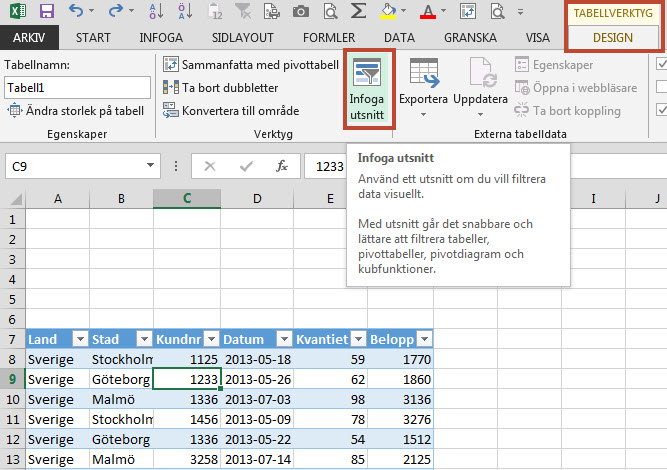Image resolution: width=667 pixels, height=470 pixels.
Task: Click the Kvantitet cell showing 59
Action: [x=330, y=359]
